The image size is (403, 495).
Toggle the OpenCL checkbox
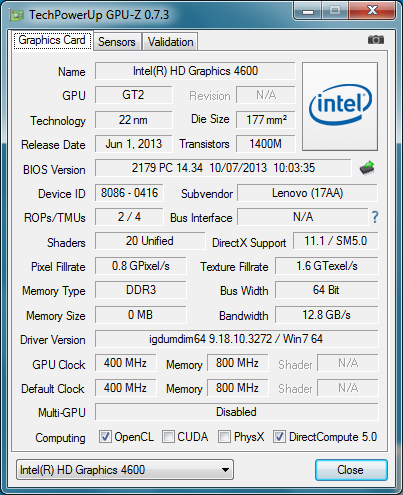click(x=105, y=436)
